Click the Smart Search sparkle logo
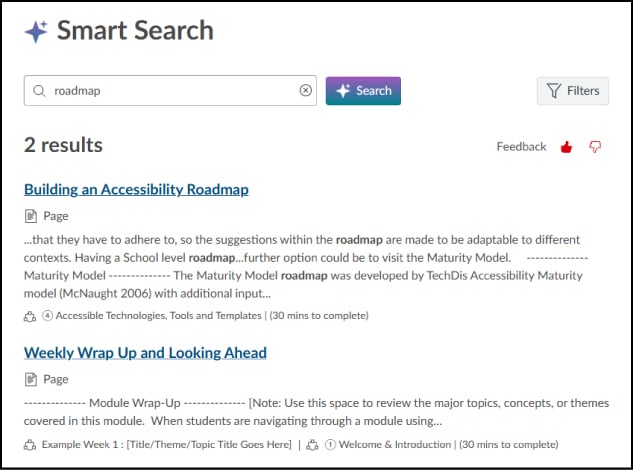The image size is (633, 470). point(36,31)
